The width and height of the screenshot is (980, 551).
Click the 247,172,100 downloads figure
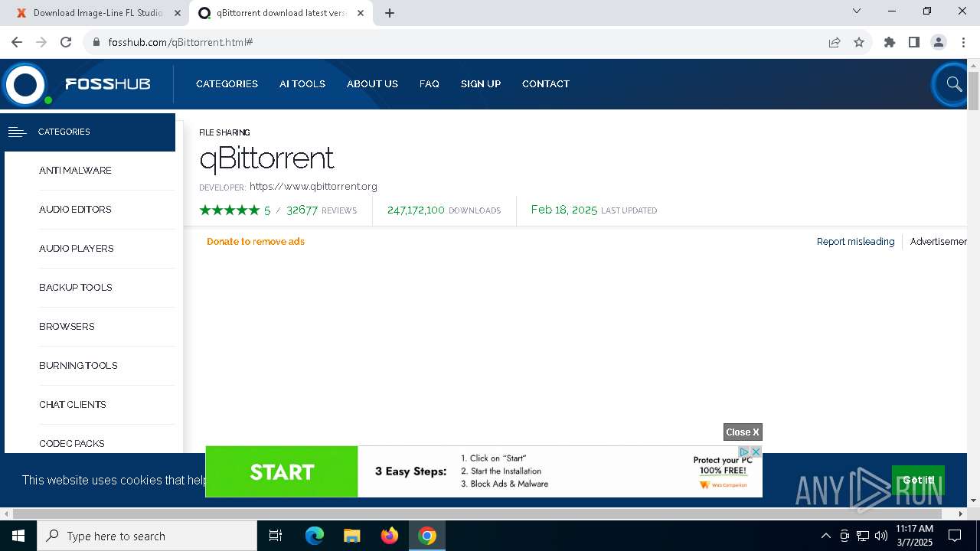pos(416,210)
